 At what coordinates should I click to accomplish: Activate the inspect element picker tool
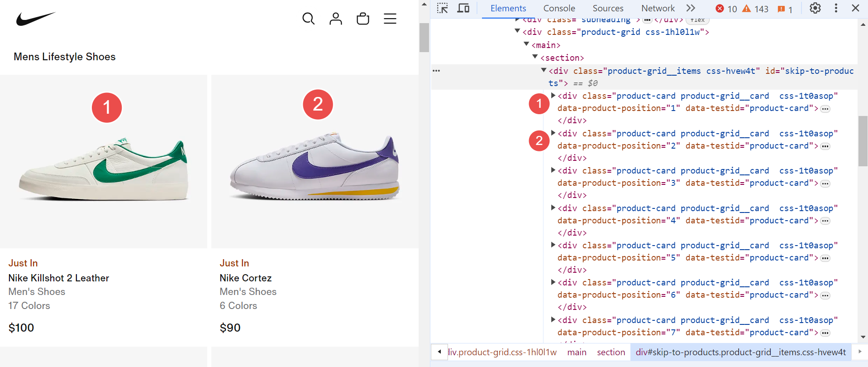coord(442,8)
